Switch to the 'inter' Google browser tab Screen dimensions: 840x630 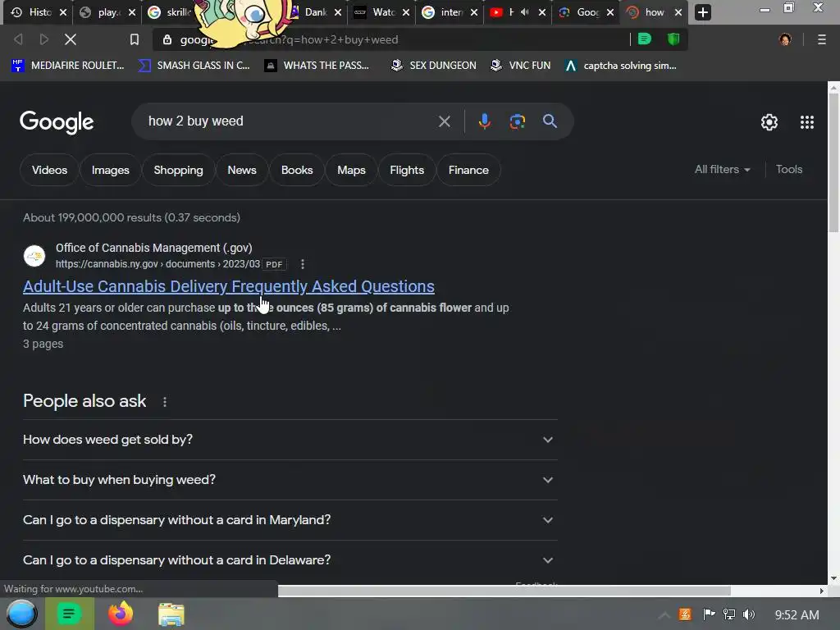coord(449,12)
